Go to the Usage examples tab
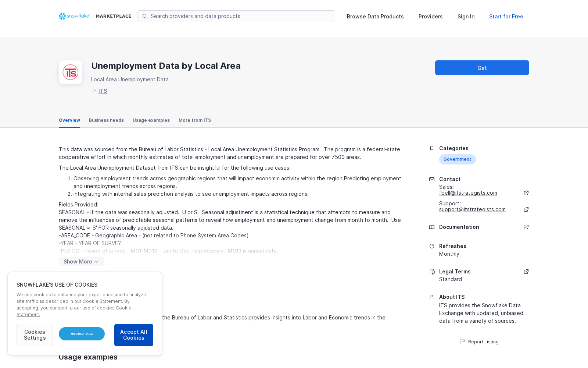 pyautogui.click(x=151, y=120)
